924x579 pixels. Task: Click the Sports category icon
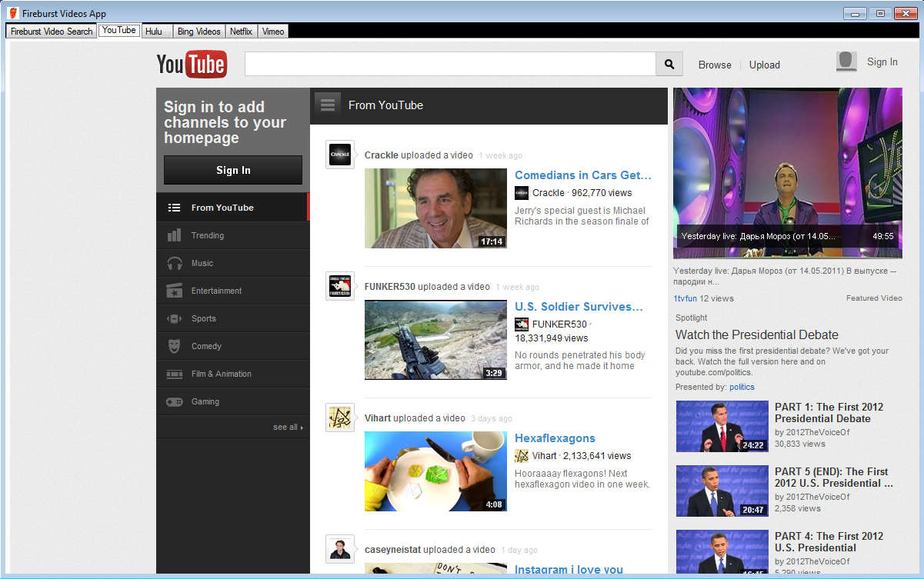pyautogui.click(x=175, y=318)
